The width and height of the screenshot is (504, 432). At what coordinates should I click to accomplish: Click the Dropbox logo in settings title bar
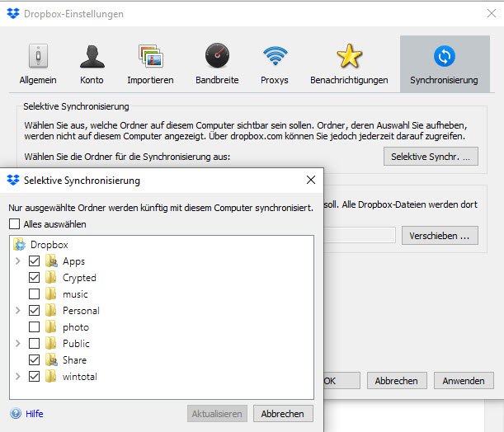[13, 13]
